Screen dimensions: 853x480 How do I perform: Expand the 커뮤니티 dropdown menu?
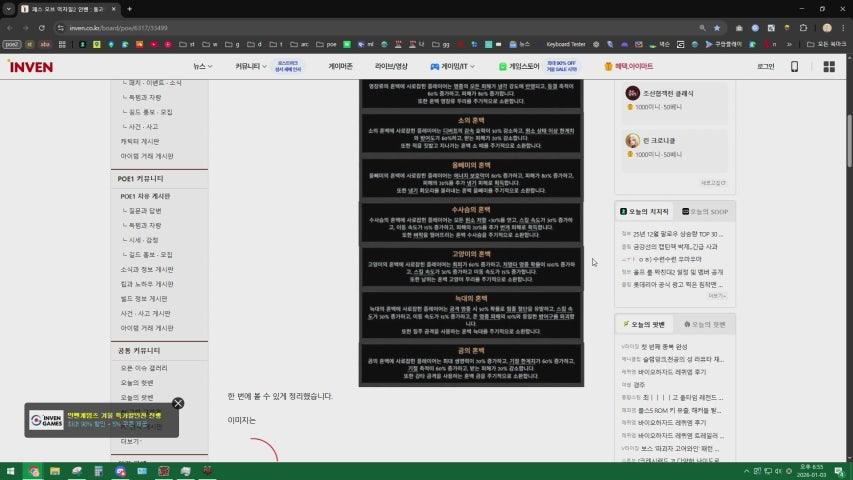250,66
